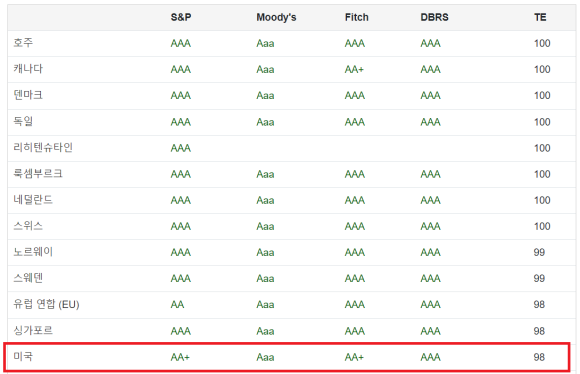Open the 싱가포르 country link

(33, 330)
